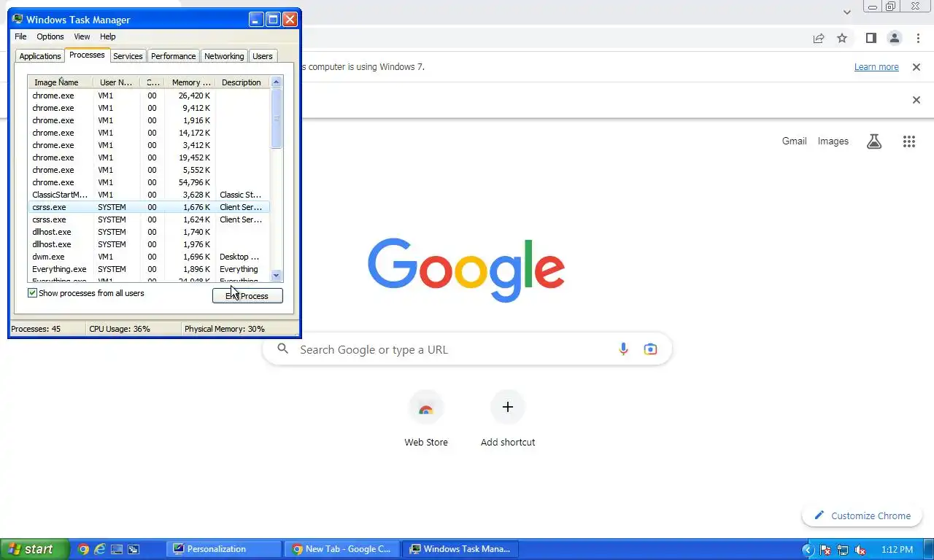Switch to the Users tab
This screenshot has width=934, height=560.
263,56
